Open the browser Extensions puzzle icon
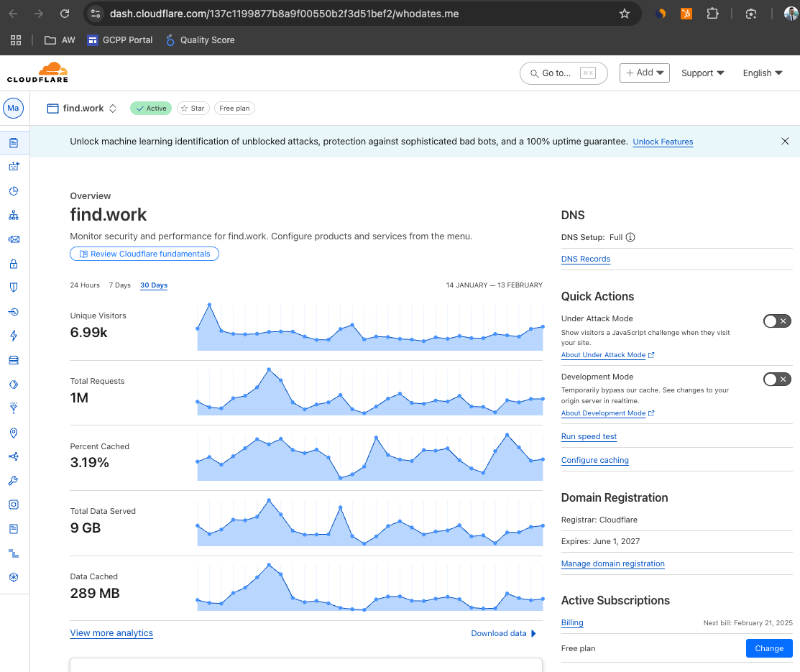The width and height of the screenshot is (800, 672). click(713, 14)
